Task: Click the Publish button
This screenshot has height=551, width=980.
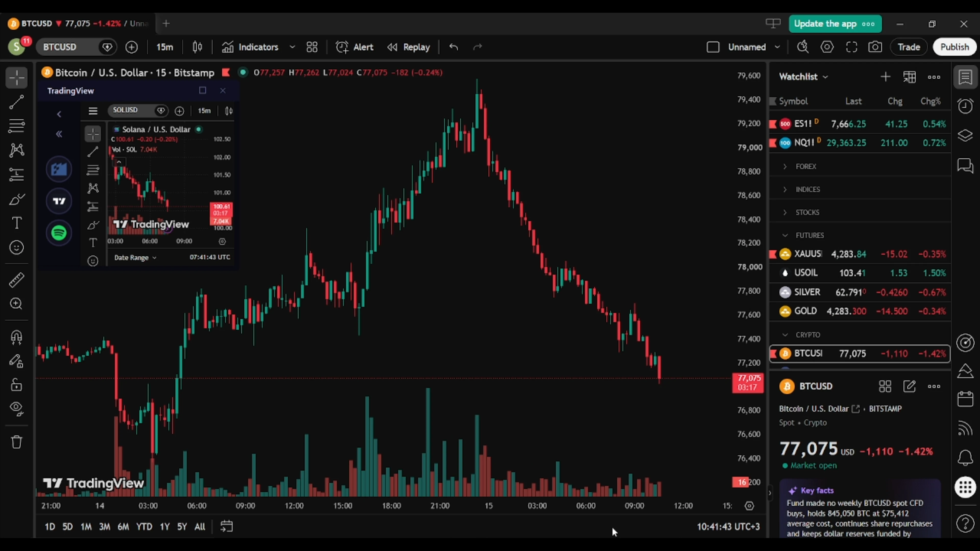Action: click(x=954, y=47)
